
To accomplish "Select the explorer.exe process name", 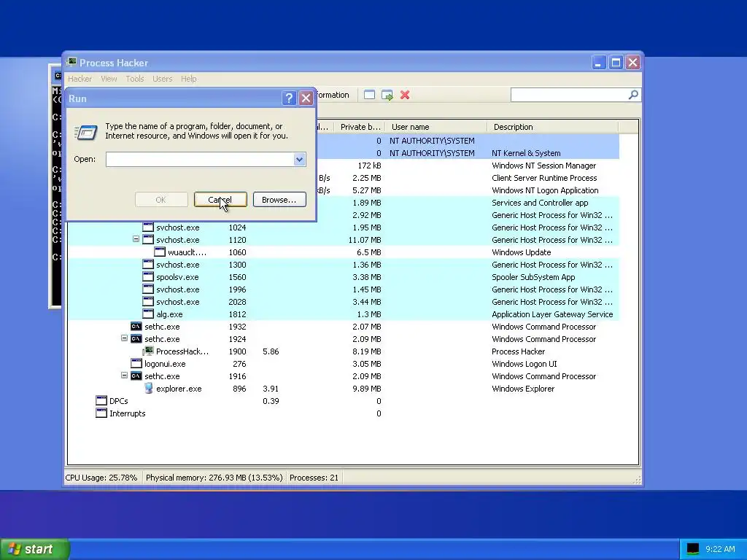I will click(x=179, y=389).
